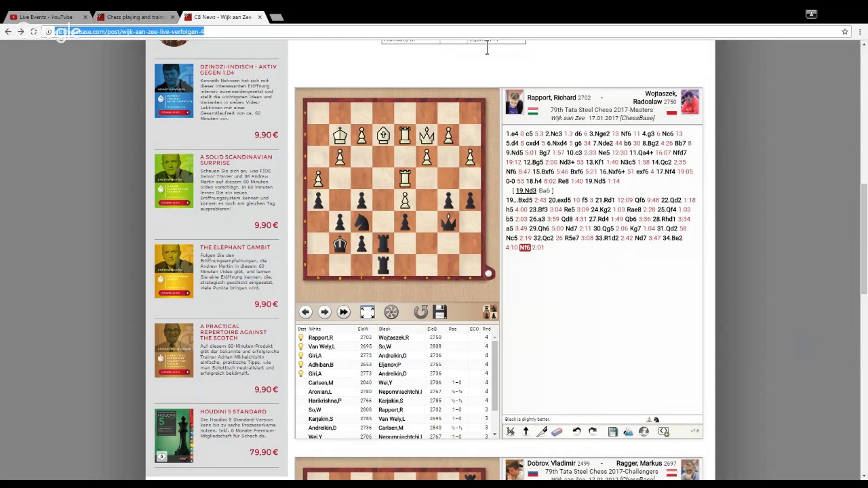This screenshot has width=868, height=488.
Task: Click the address bar URL
Action: coord(130,31)
